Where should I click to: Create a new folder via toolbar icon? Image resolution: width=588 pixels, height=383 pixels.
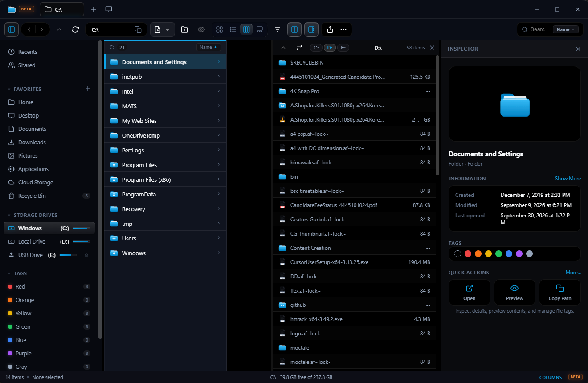pos(184,29)
